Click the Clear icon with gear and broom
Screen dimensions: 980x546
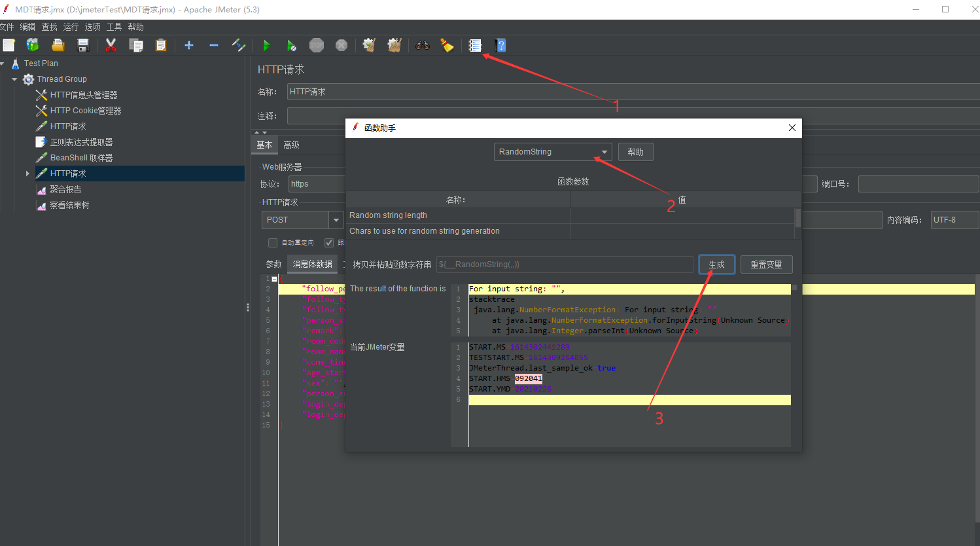coord(369,45)
